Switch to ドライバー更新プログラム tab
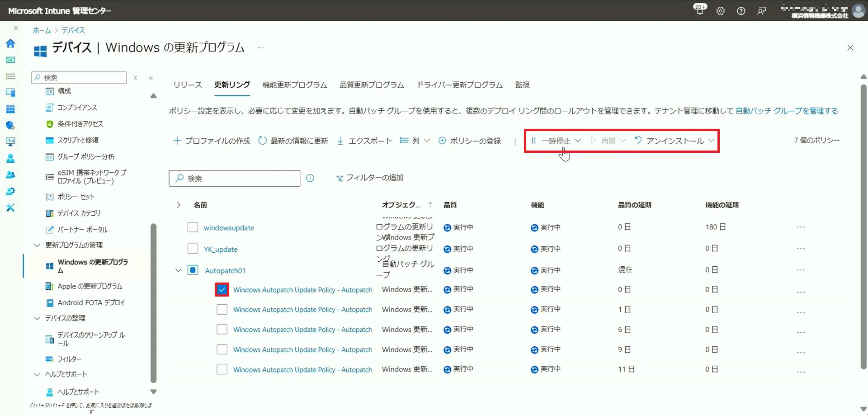Viewport: 868px width, 415px height. pos(459,85)
